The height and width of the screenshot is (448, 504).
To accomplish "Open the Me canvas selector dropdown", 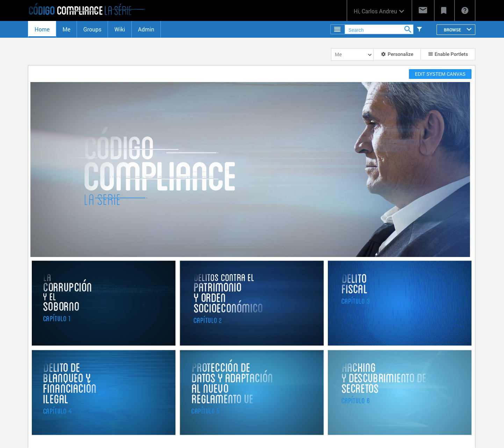I will [352, 54].
